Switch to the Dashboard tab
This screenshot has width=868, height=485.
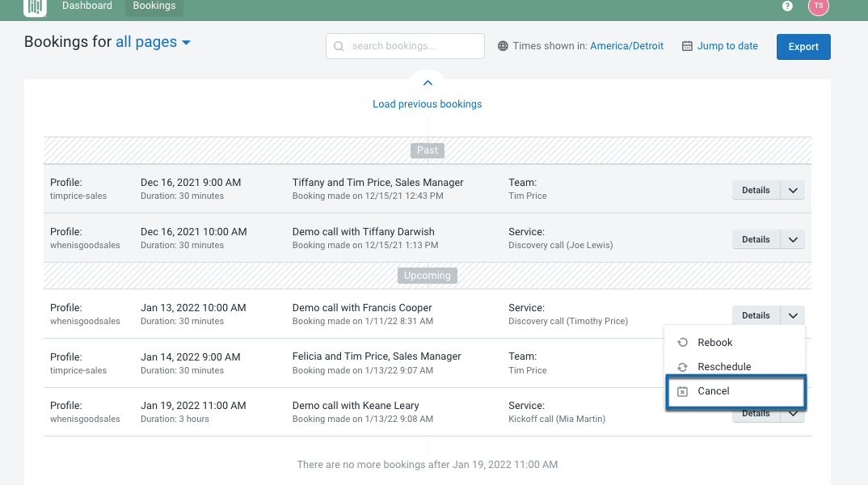[x=87, y=6]
